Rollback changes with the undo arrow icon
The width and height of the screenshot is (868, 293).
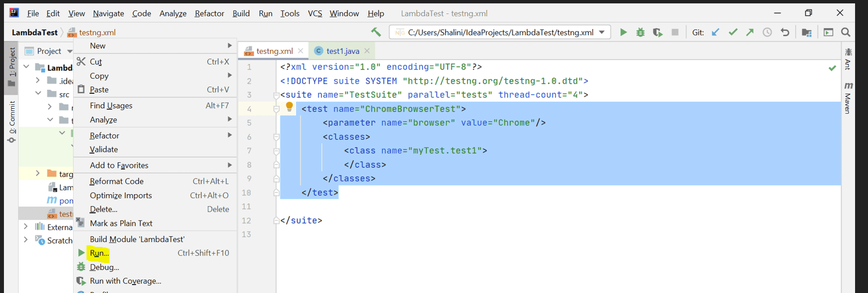pyautogui.click(x=785, y=33)
